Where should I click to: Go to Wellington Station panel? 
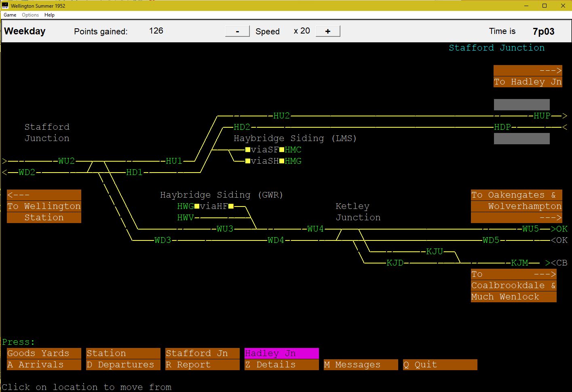pyautogui.click(x=44, y=206)
